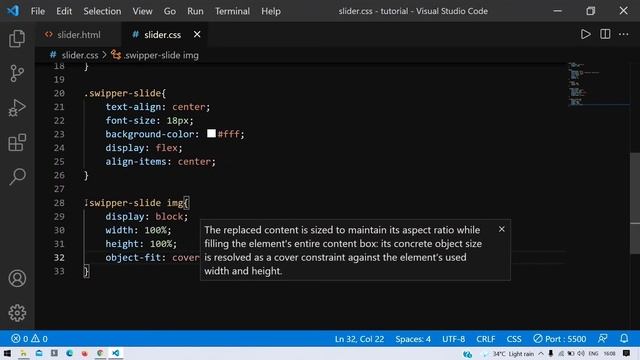Click .swipper-slide img breadcrumb symbol
The image size is (640, 360).
click(161, 55)
